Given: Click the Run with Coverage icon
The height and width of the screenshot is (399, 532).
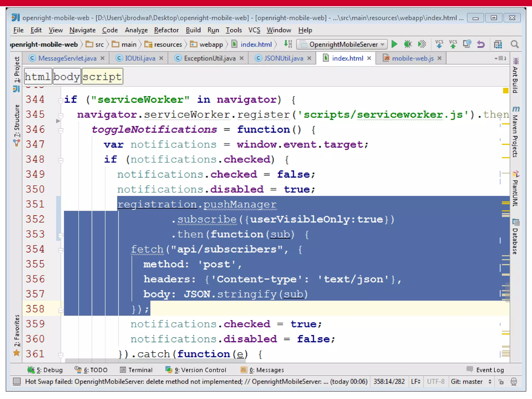Looking at the screenshot, I should [x=422, y=44].
